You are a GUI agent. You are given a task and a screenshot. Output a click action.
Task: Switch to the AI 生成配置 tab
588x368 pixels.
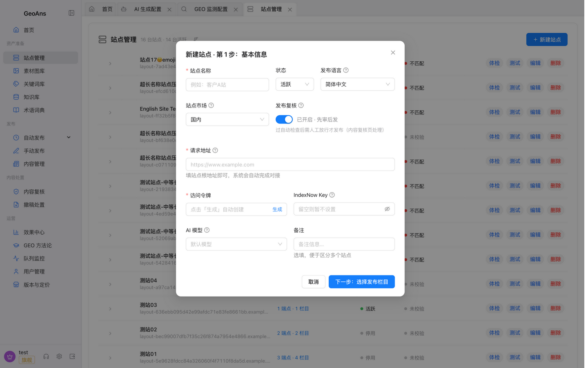147,9
